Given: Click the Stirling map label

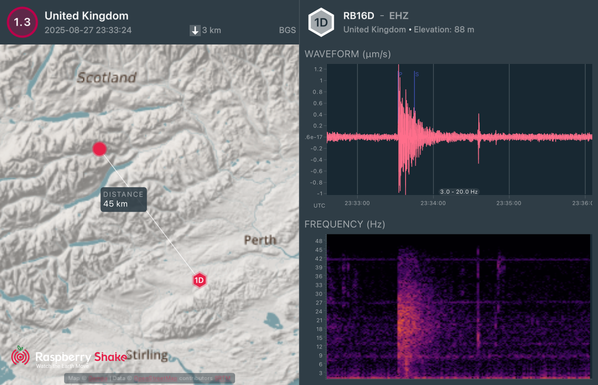Looking at the screenshot, I should (x=147, y=355).
